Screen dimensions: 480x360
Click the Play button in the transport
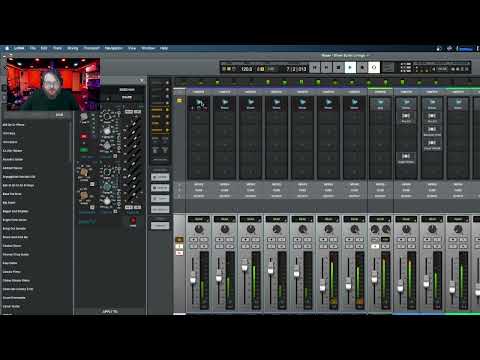350,68
